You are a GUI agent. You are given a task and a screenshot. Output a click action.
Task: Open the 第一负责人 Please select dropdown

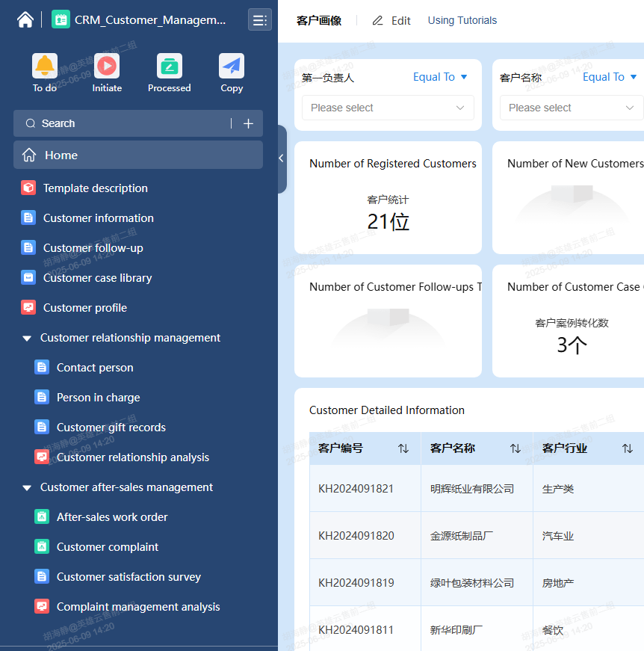pos(388,108)
